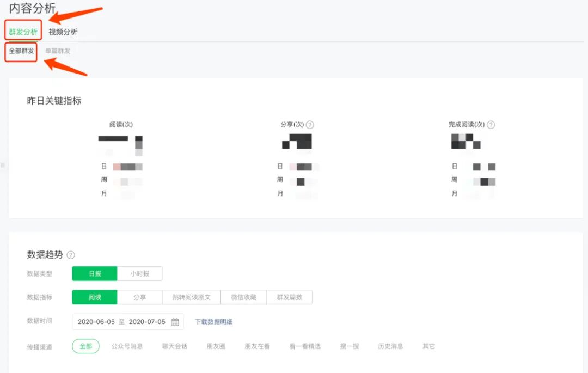The width and height of the screenshot is (588, 373).
Task: Open the 群发分析 tab
Action: (x=23, y=32)
